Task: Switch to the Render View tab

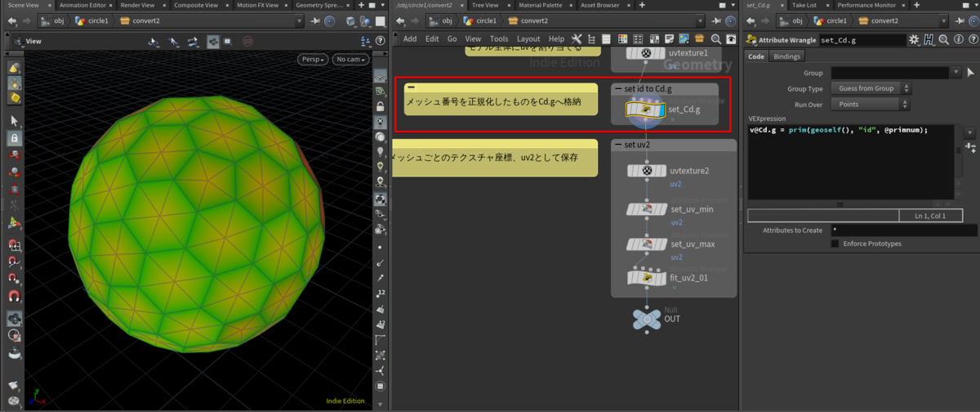Action: point(137,5)
